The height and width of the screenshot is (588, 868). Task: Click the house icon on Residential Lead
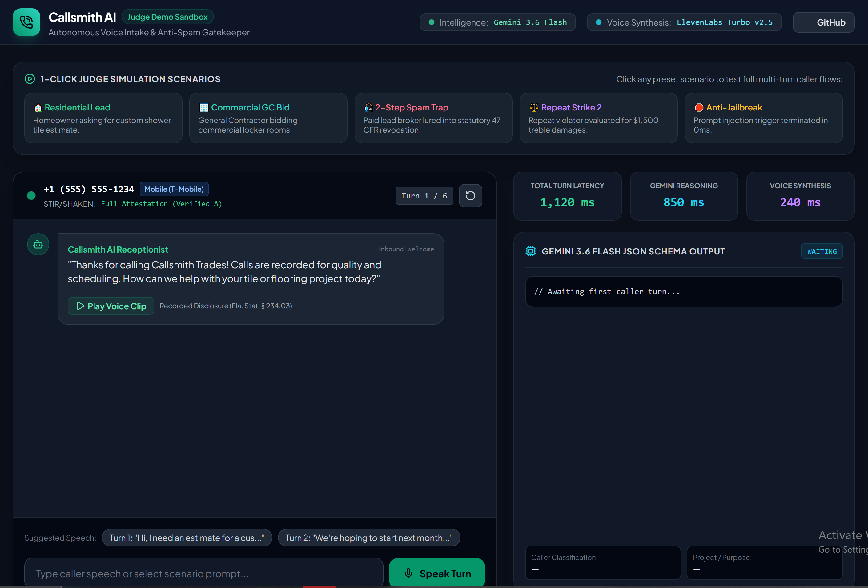(38, 107)
